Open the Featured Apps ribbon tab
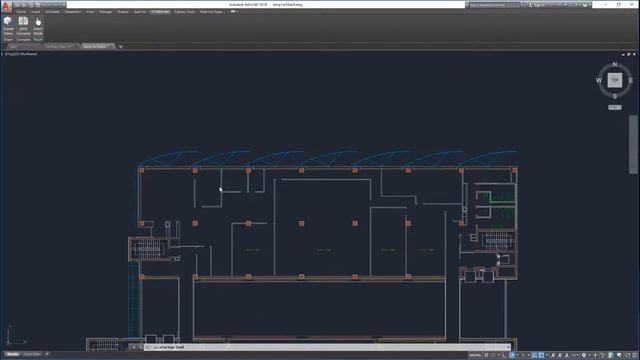 211,12
